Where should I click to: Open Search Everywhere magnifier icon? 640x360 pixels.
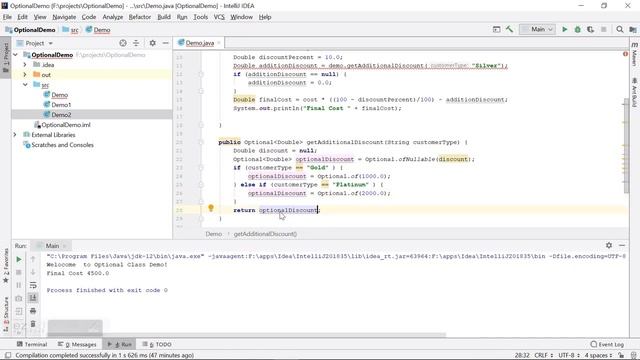620,29
